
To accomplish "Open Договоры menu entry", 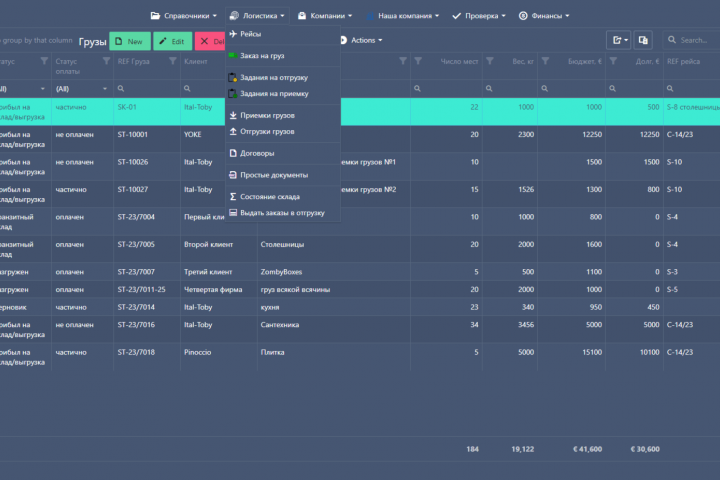I will (x=283, y=153).
